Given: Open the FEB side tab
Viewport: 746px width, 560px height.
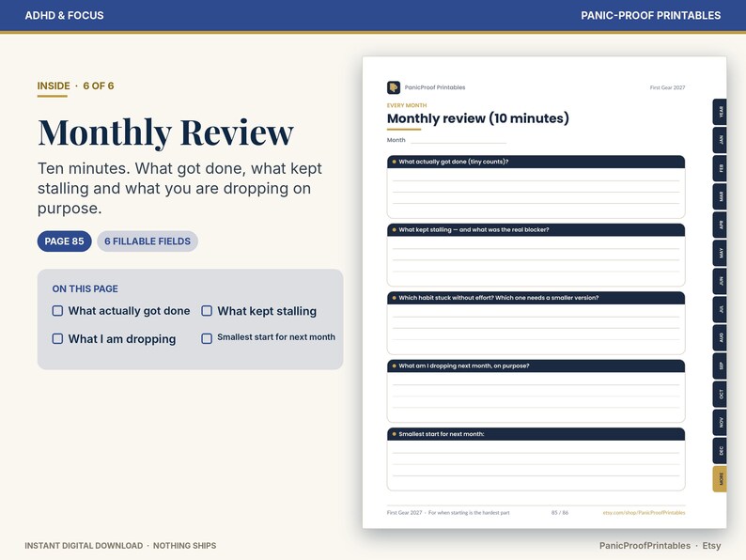Looking at the screenshot, I should (720, 168).
